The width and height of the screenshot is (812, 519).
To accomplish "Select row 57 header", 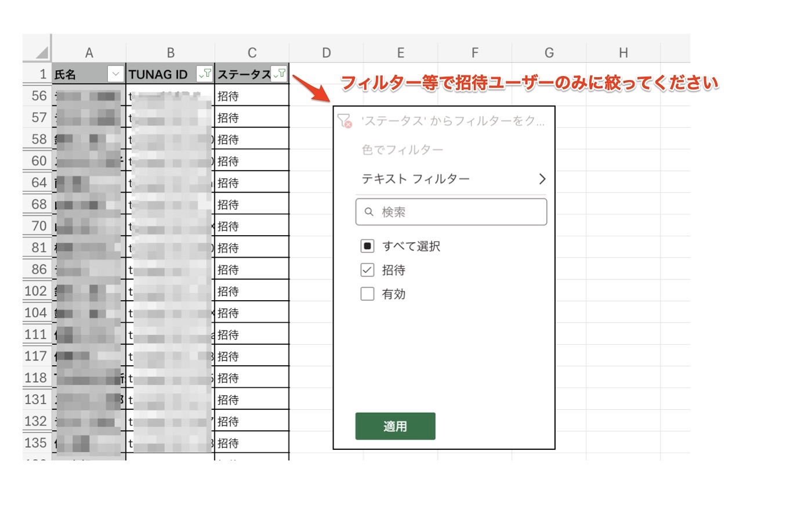I will point(37,117).
